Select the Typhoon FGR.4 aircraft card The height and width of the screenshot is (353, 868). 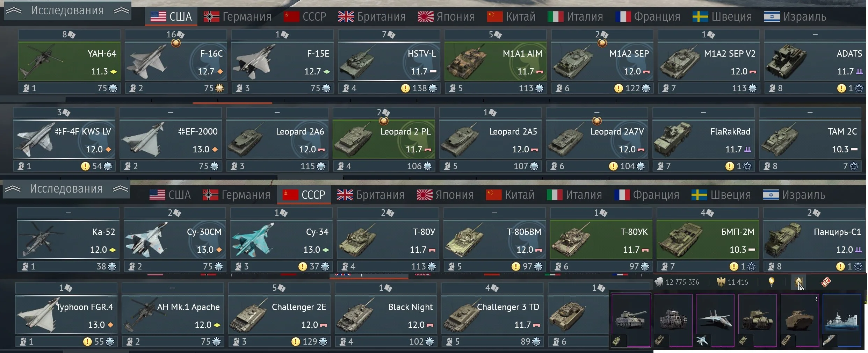[x=66, y=315]
